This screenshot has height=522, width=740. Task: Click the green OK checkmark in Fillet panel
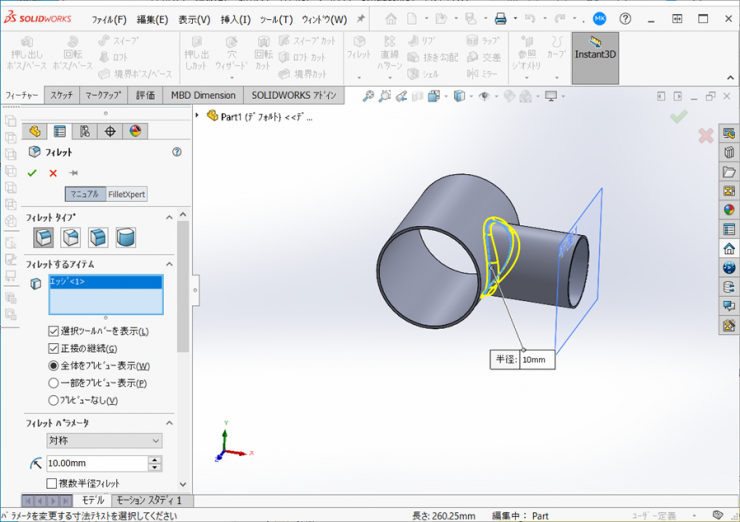(32, 173)
